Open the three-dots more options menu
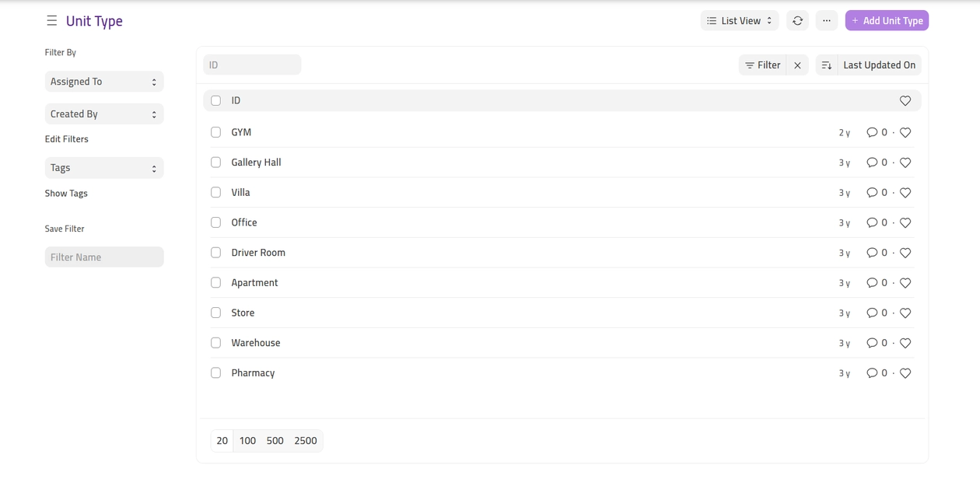980x486 pixels. [x=826, y=21]
